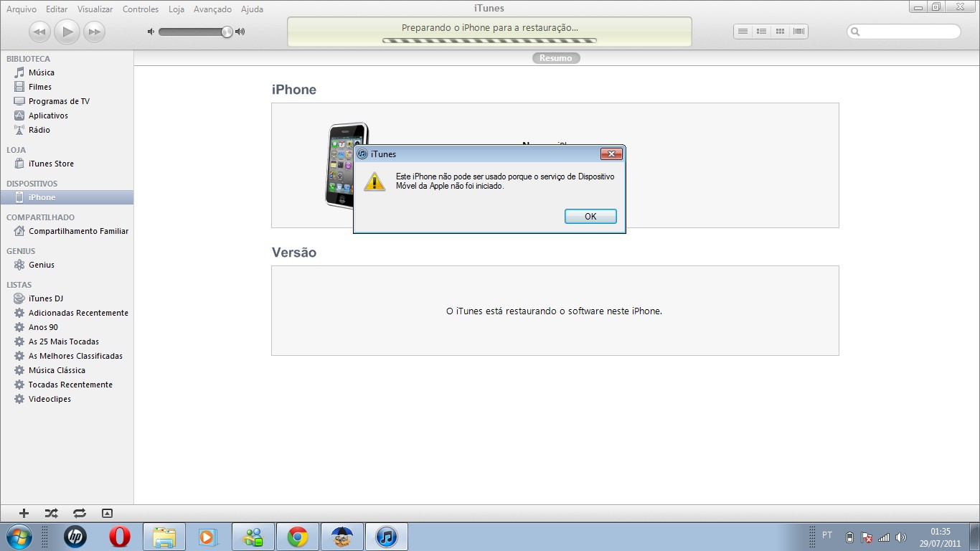Toggle shuffle playback
The height and width of the screenshot is (551, 980).
click(52, 513)
